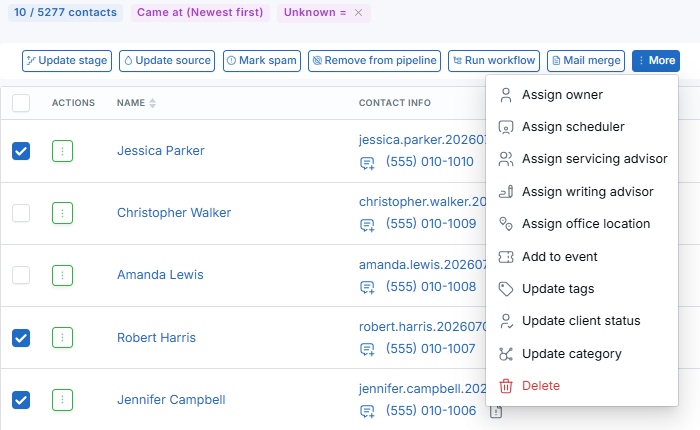Click phone number (555) 010-1006
The width and height of the screenshot is (700, 430).
pos(431,411)
